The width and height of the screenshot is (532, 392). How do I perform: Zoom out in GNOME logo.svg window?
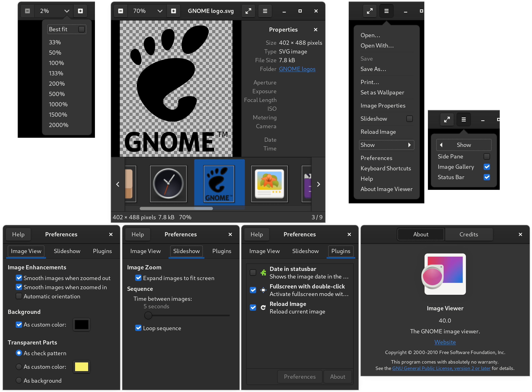click(x=121, y=11)
